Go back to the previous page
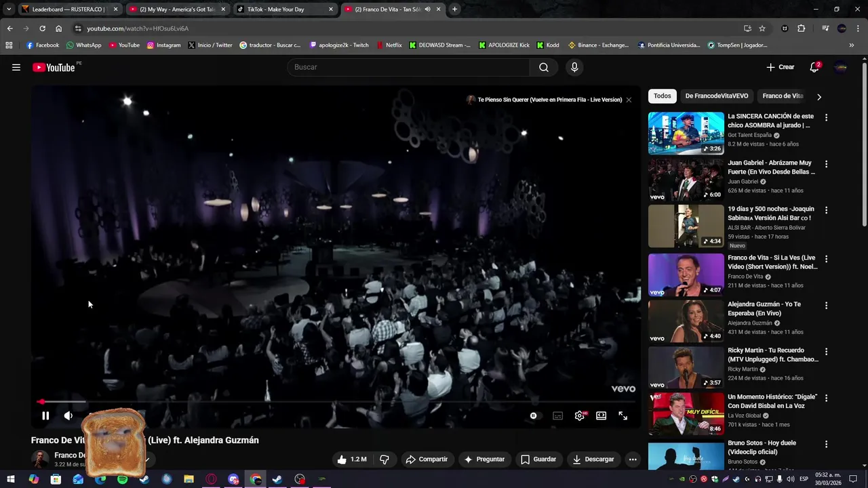The height and width of the screenshot is (488, 868). [x=9, y=28]
